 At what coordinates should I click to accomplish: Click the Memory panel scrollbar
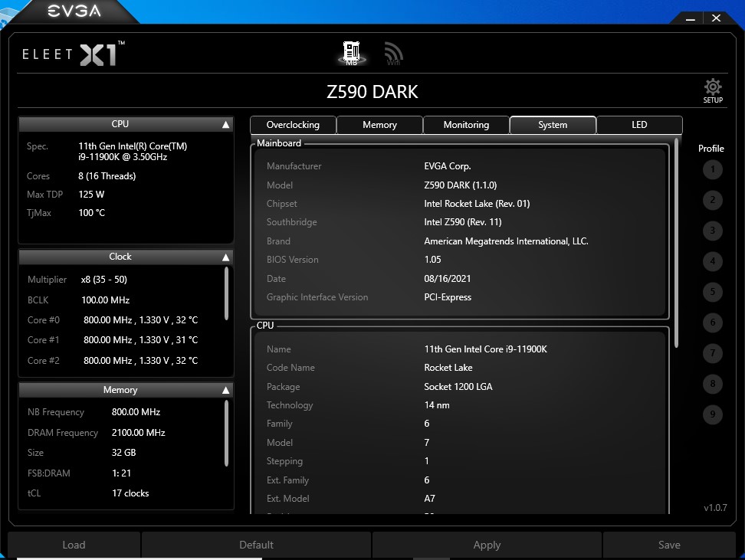[226, 433]
